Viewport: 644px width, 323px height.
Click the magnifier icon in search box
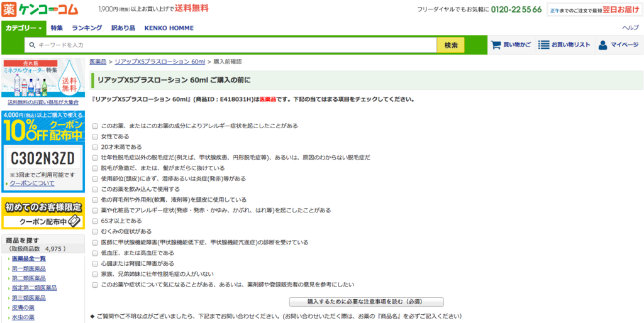pyautogui.click(x=32, y=45)
